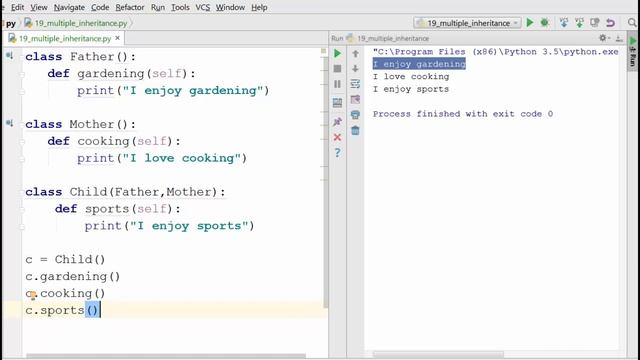Open the Help menu
The image size is (640, 360).
259,7
